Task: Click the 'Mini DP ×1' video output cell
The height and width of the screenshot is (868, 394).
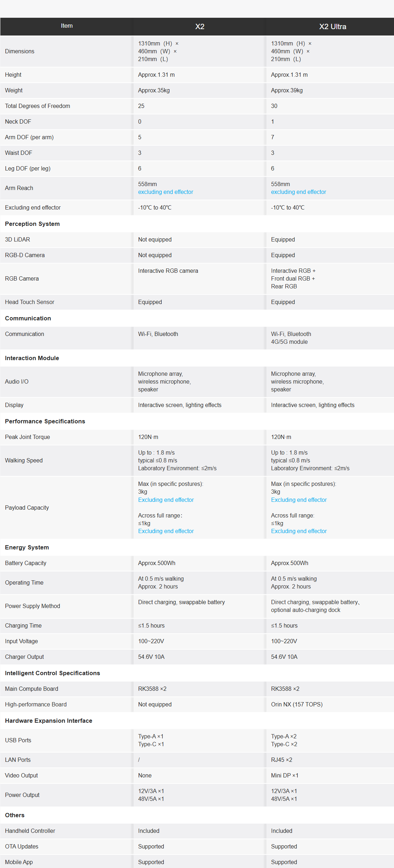Action: click(x=285, y=776)
